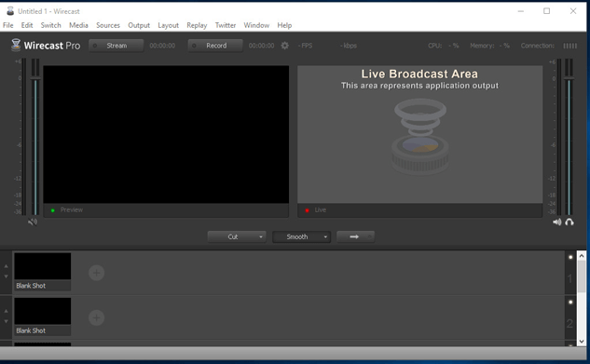Click the layer 1 number label
Screen dimensions: 590x364
click(x=569, y=278)
